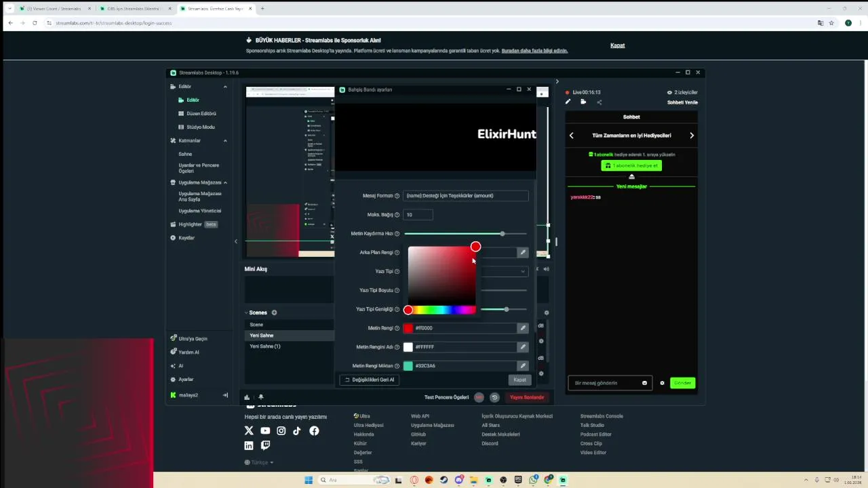
Task: Open Uyarılar ve Pencere Öğeleri
Action: click(199, 168)
